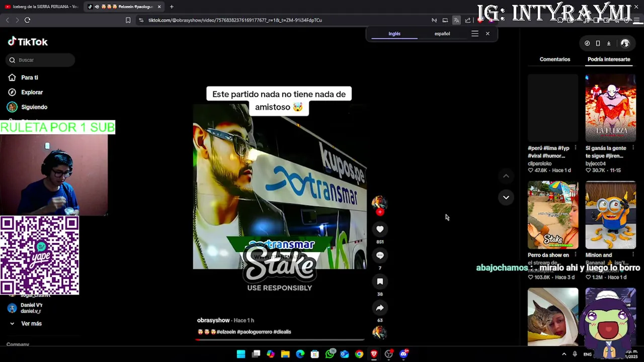
Task: Switch to the Comentarios tab
Action: (x=555, y=59)
